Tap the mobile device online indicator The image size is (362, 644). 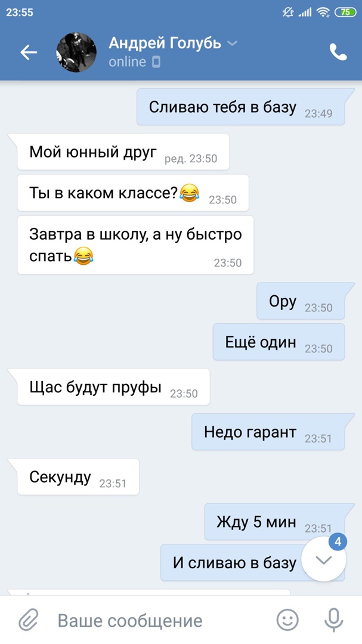click(156, 62)
